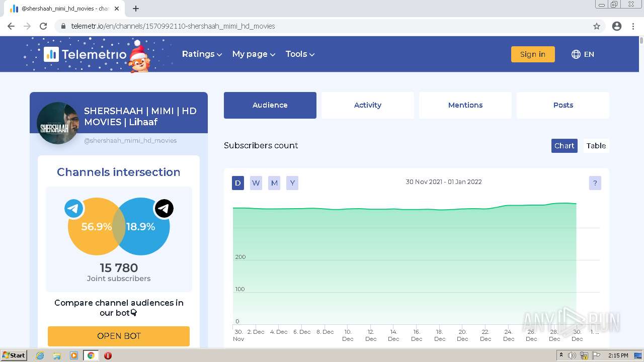This screenshot has width=644, height=362.
Task: Click the black Telegram icon on blue circle
Action: tap(164, 208)
